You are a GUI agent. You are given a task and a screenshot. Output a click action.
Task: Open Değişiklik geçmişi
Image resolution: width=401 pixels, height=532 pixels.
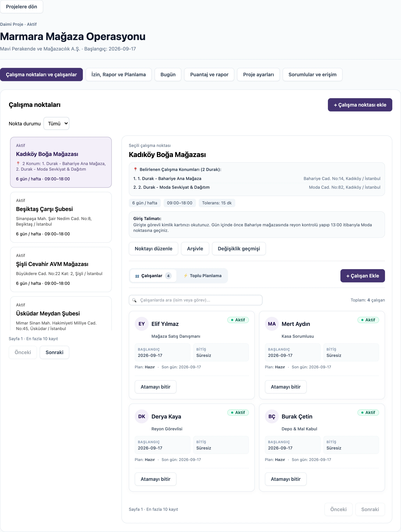[239, 248]
